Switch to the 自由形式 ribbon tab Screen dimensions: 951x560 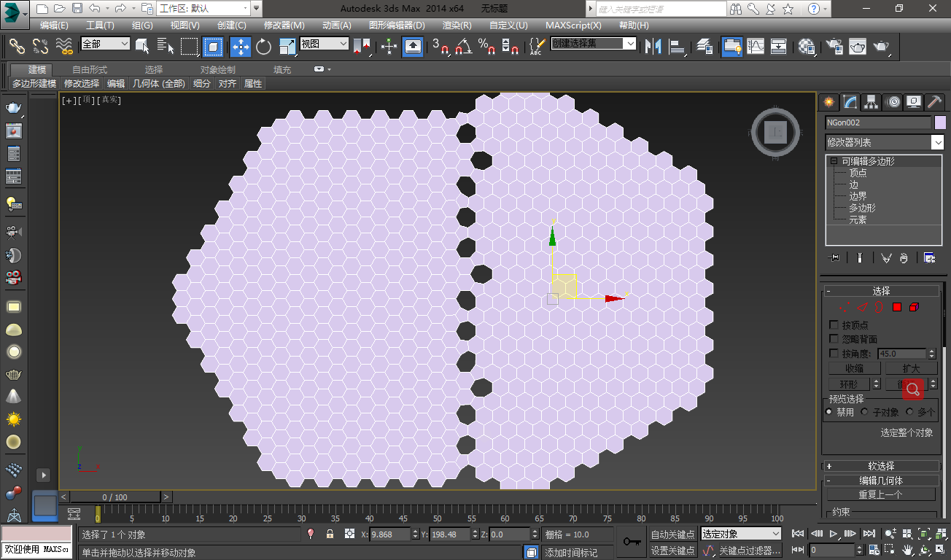pyautogui.click(x=90, y=69)
